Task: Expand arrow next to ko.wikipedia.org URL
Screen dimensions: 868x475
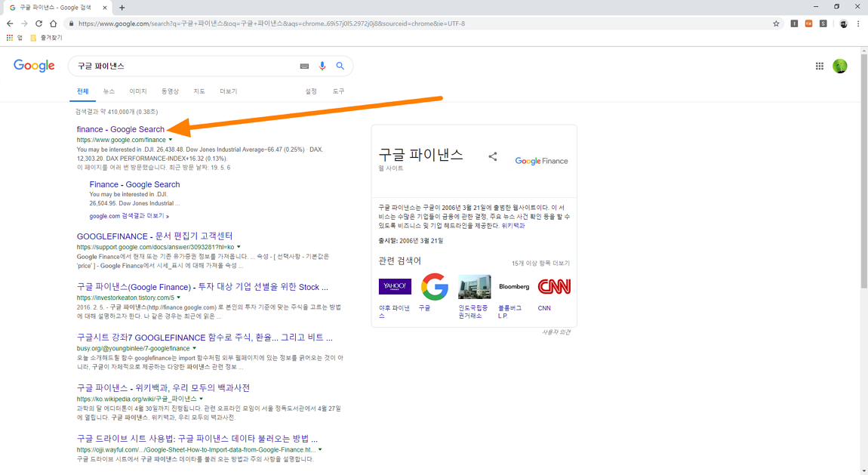Action: (202, 399)
